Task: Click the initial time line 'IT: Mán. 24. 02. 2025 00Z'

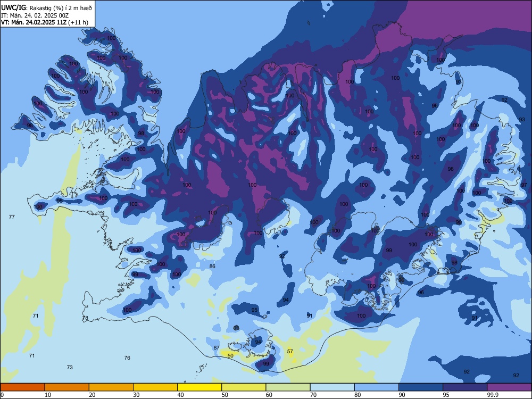Action: coord(35,15)
